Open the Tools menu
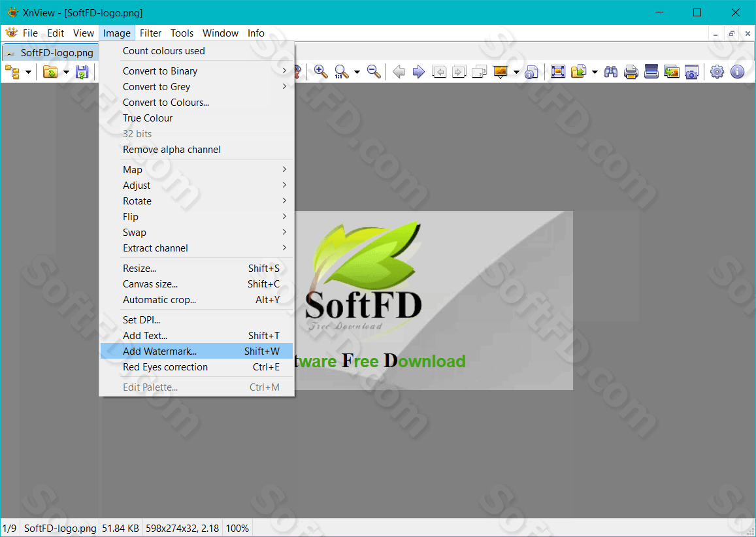 tap(182, 33)
